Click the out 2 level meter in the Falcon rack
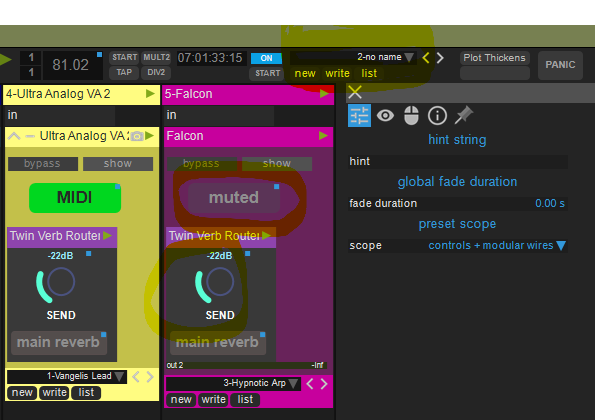This screenshot has height=420, width=595. coord(246,365)
